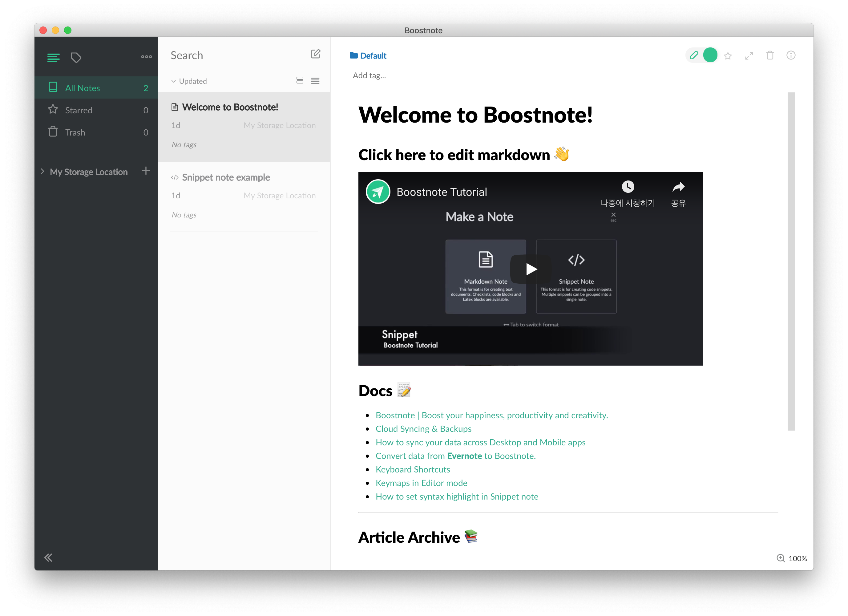Switch note list to compact list view

pos(315,80)
